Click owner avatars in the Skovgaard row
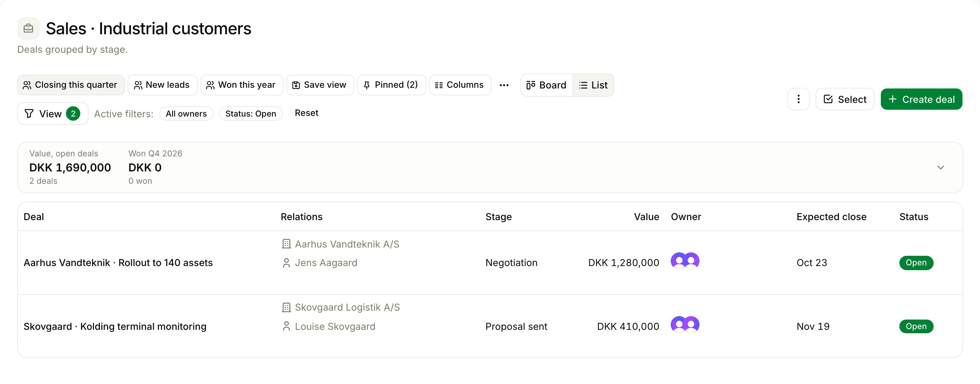Screen dimensions: 980x384 point(685,325)
